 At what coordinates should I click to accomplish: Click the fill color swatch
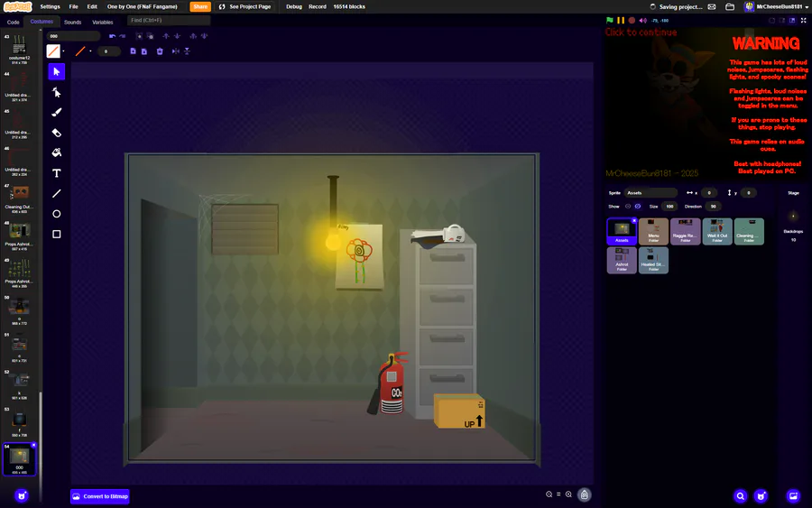(53, 51)
